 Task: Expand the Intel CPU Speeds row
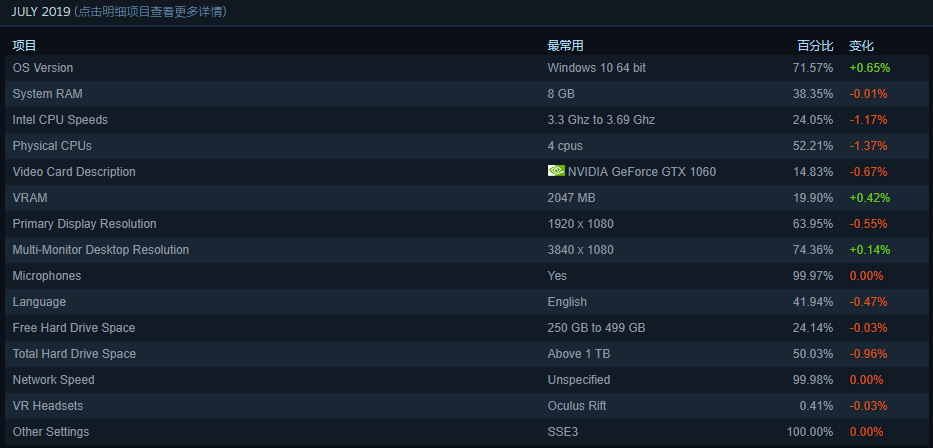[60, 120]
